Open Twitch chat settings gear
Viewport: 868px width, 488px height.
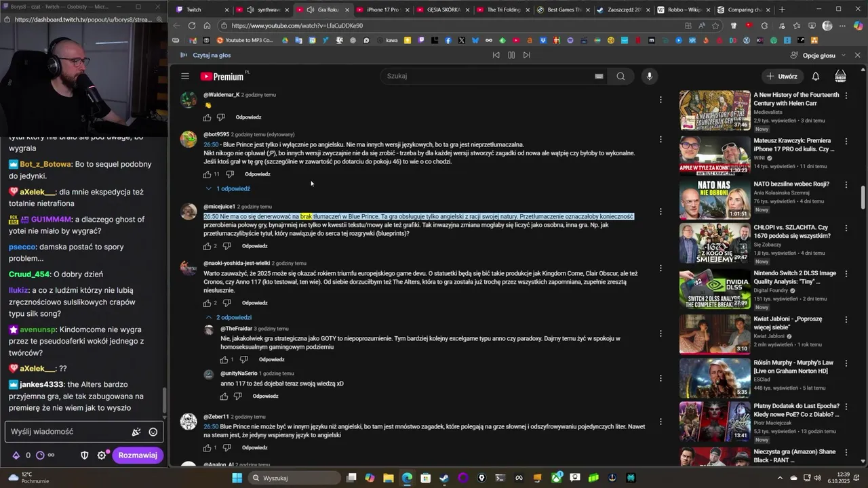pyautogui.click(x=102, y=455)
